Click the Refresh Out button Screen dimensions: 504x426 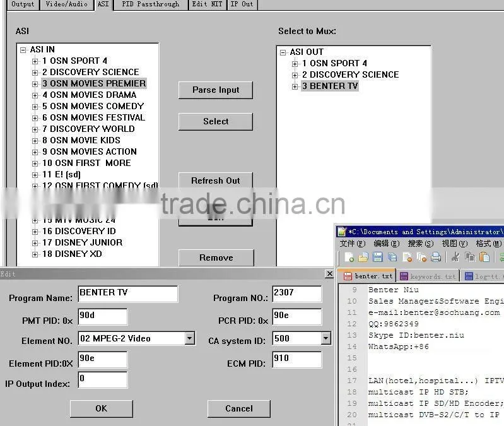(x=216, y=180)
